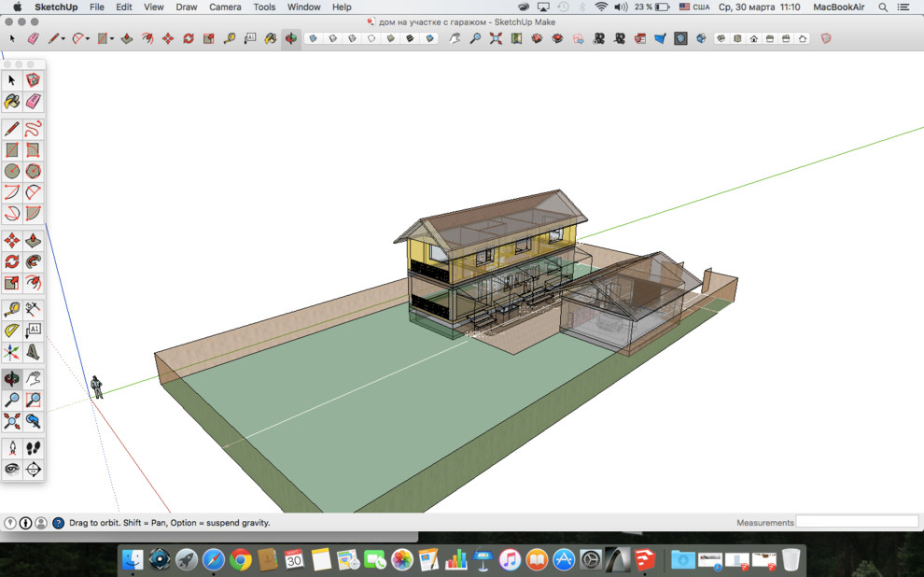Toggle Shaded With Textures face style
Screen dimensions: 924x577
tap(411, 39)
